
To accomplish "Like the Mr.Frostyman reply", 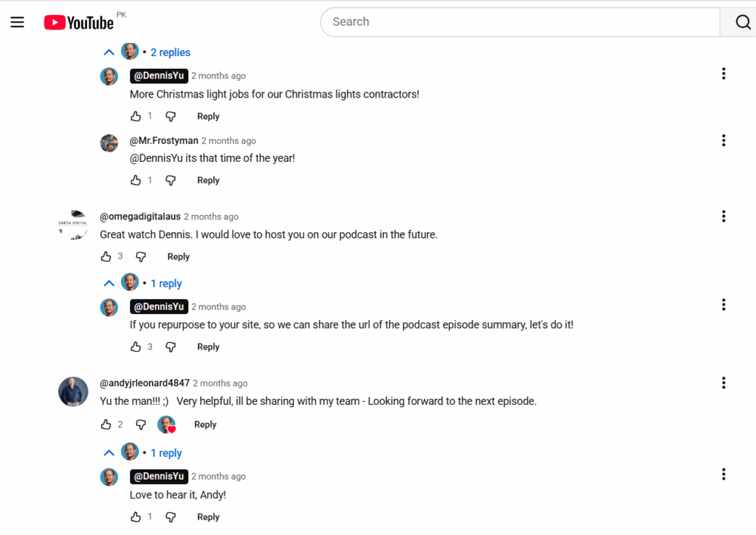I will [x=136, y=180].
